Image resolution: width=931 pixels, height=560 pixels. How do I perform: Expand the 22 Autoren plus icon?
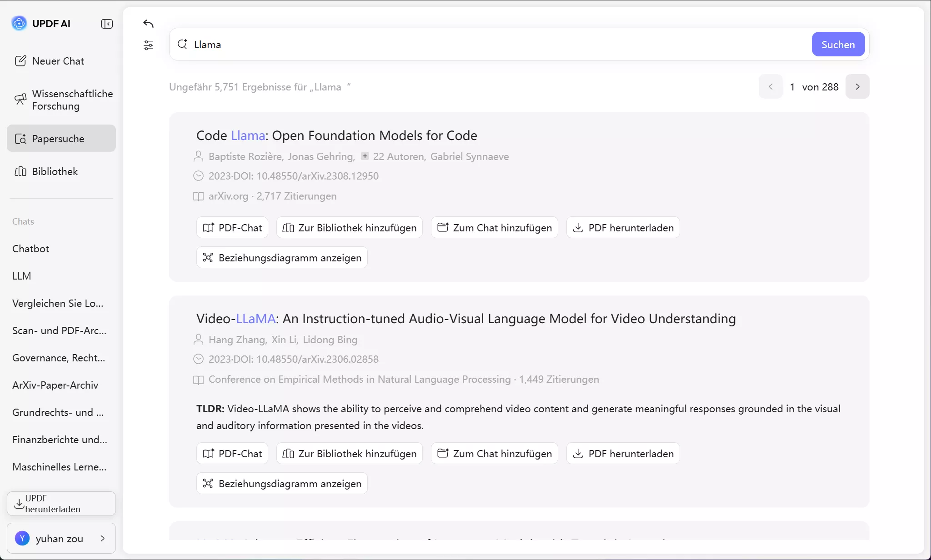click(365, 156)
